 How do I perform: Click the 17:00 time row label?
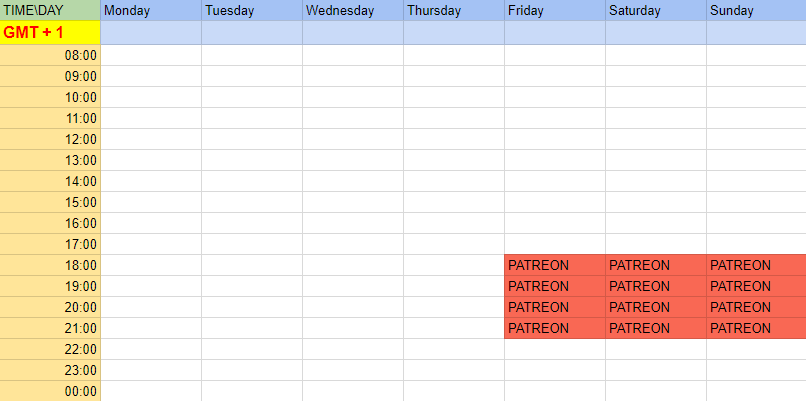click(x=50, y=244)
